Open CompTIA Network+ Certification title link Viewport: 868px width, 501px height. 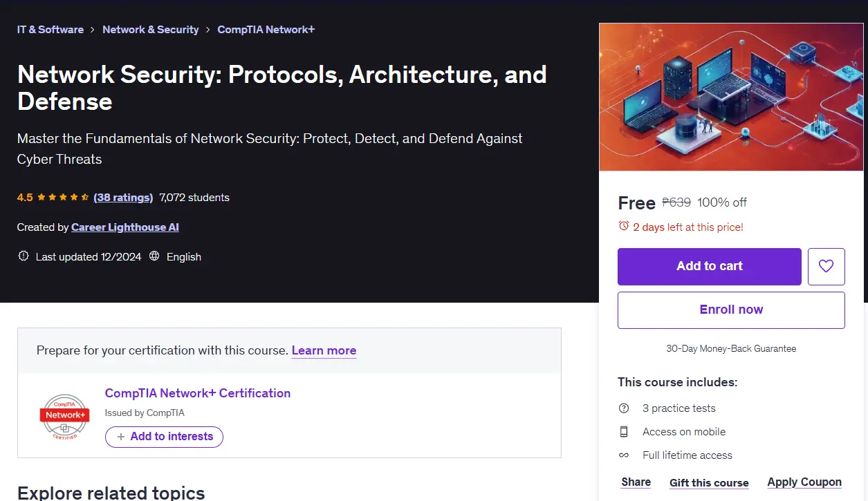tap(198, 393)
